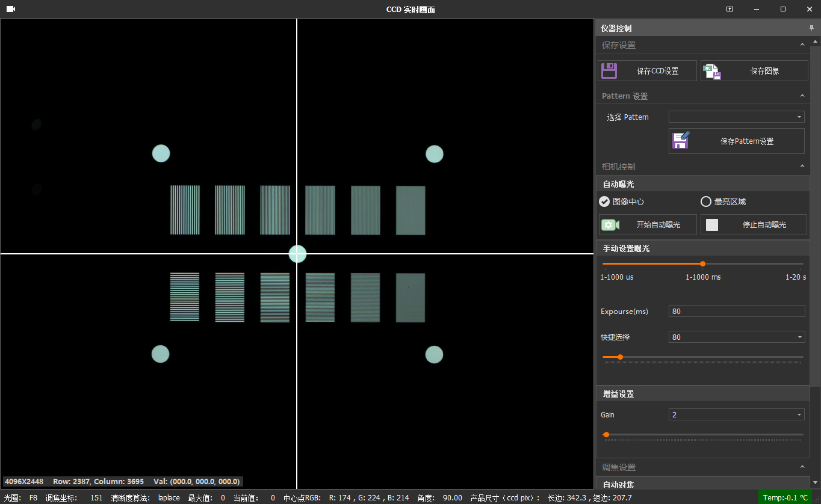Click the CCD 实时画面 window title
The height and width of the screenshot is (504, 821).
point(410,9)
